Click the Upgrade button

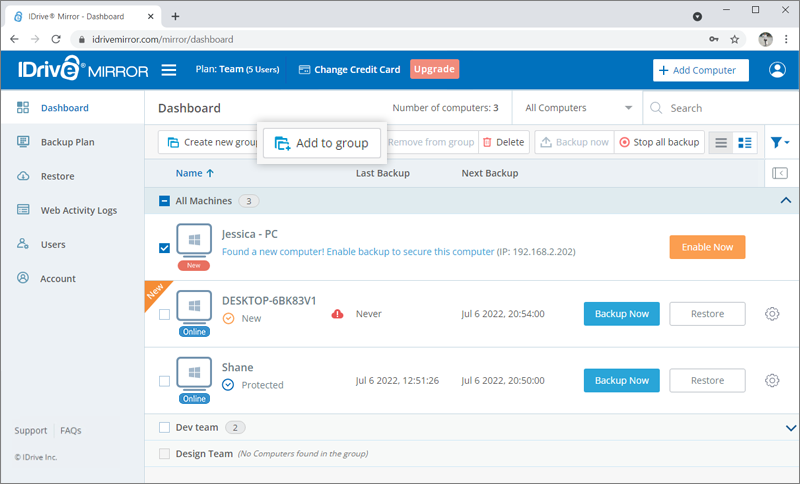[434, 69]
